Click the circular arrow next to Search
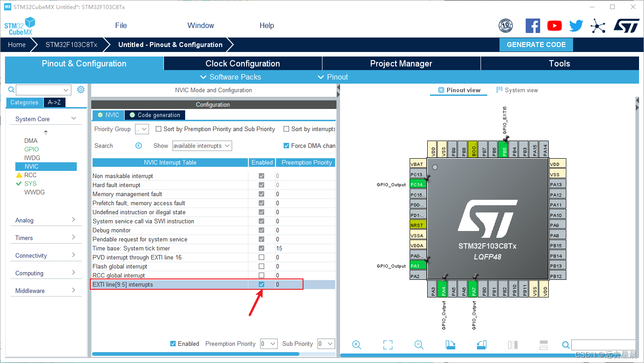Screen dimensions: 644x363 pyautogui.click(x=139, y=146)
